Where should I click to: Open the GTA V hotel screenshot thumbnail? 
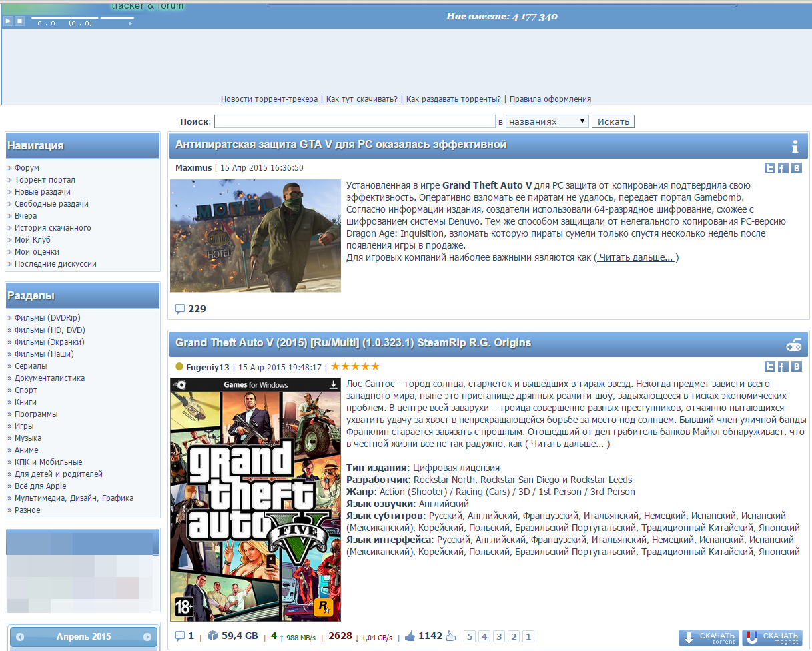pos(256,235)
